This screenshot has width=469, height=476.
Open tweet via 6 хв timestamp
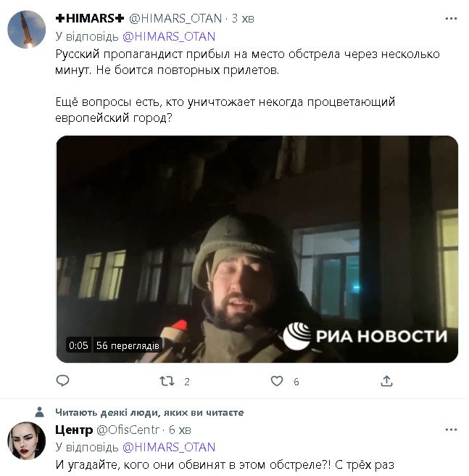click(x=180, y=430)
